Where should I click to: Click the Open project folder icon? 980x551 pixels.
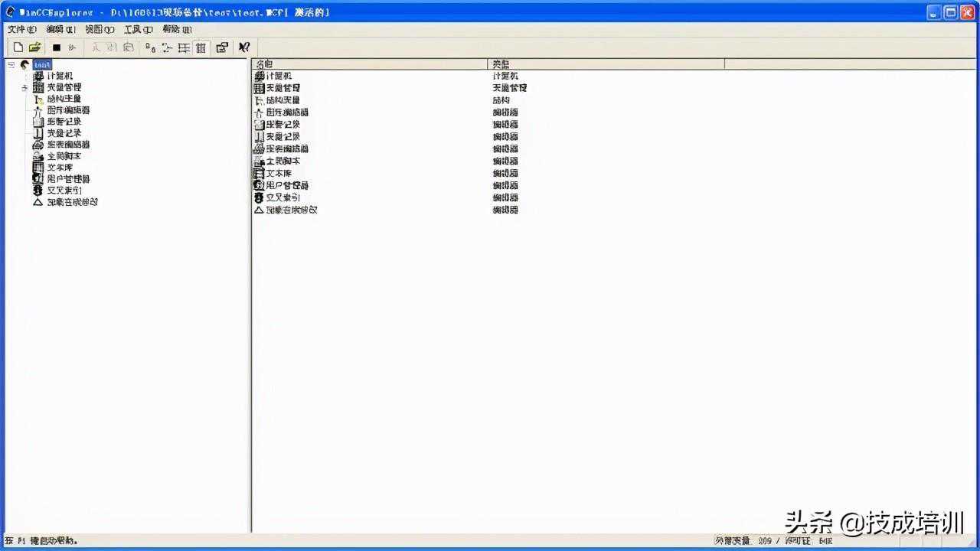tap(34, 47)
